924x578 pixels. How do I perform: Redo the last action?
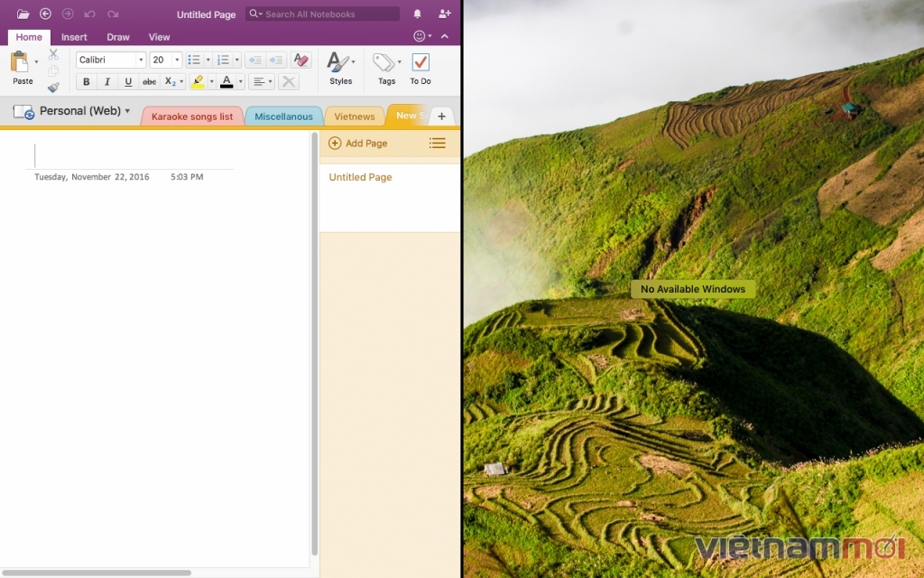(113, 14)
